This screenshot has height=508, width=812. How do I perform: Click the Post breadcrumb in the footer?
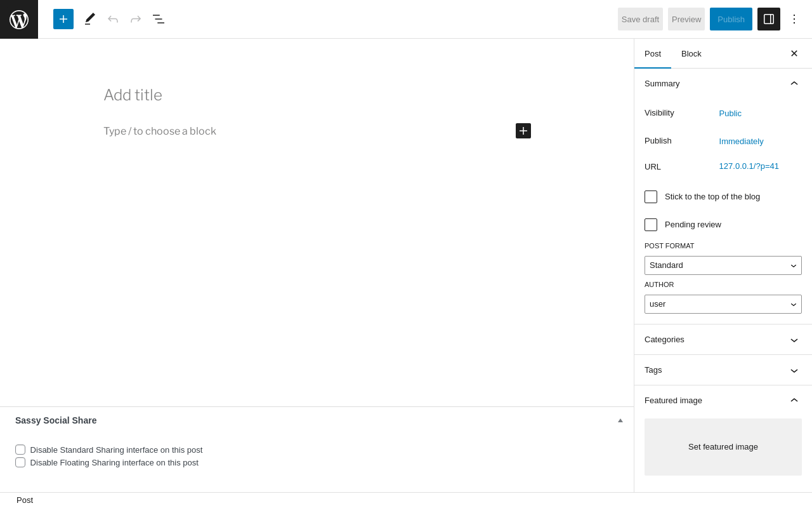point(25,500)
